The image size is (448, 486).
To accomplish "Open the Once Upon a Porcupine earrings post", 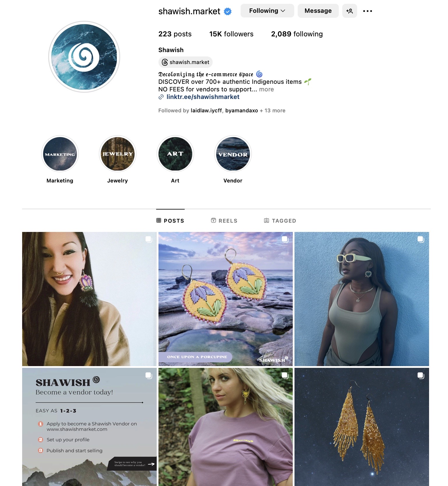I will pyautogui.click(x=225, y=299).
